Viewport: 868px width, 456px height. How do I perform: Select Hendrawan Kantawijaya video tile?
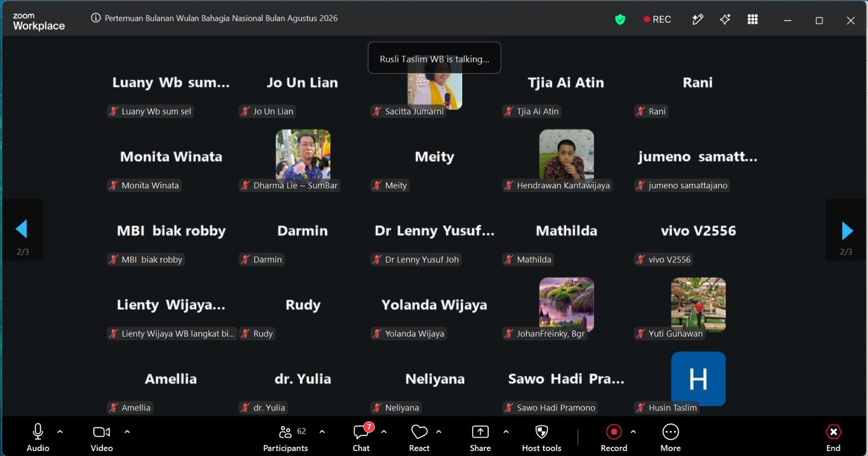coord(566,156)
